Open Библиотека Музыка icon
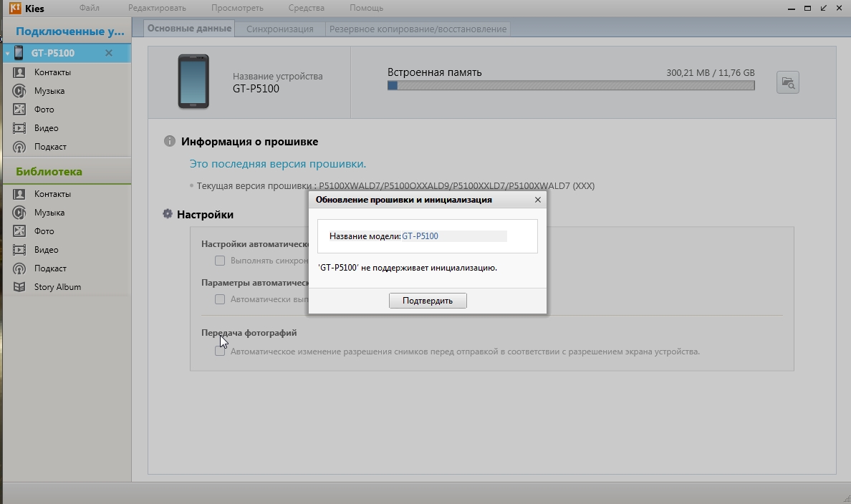The width and height of the screenshot is (851, 504). [x=19, y=212]
